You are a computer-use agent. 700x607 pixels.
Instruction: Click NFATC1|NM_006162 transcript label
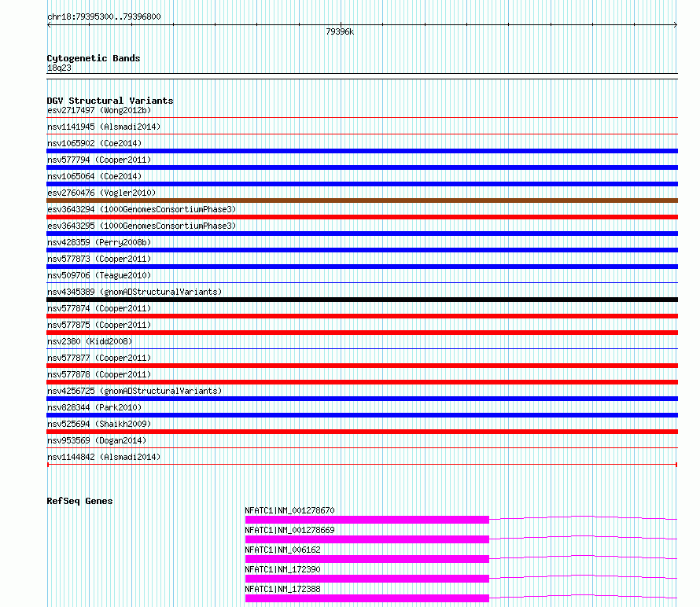coord(282,550)
